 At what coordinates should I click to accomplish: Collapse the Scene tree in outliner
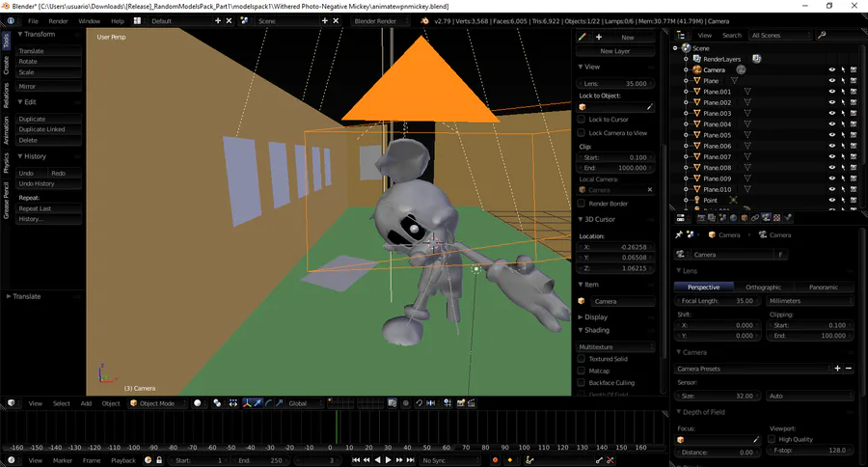pos(675,48)
